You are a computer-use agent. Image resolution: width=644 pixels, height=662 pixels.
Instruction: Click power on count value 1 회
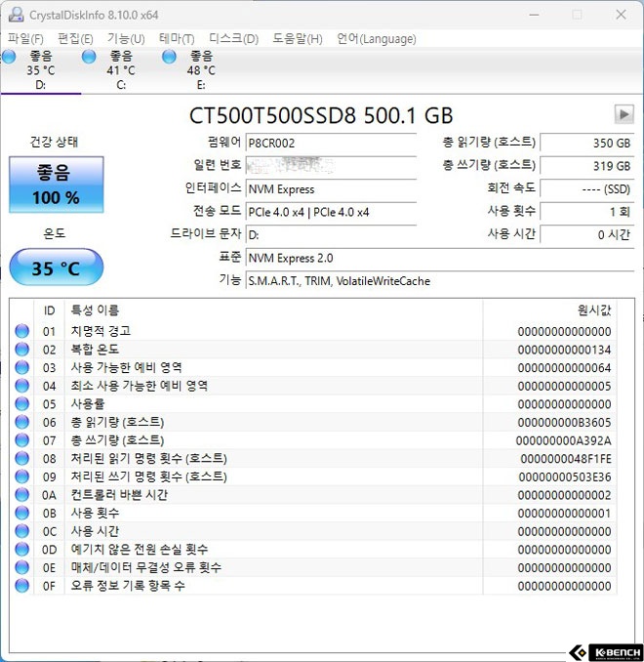[587, 212]
